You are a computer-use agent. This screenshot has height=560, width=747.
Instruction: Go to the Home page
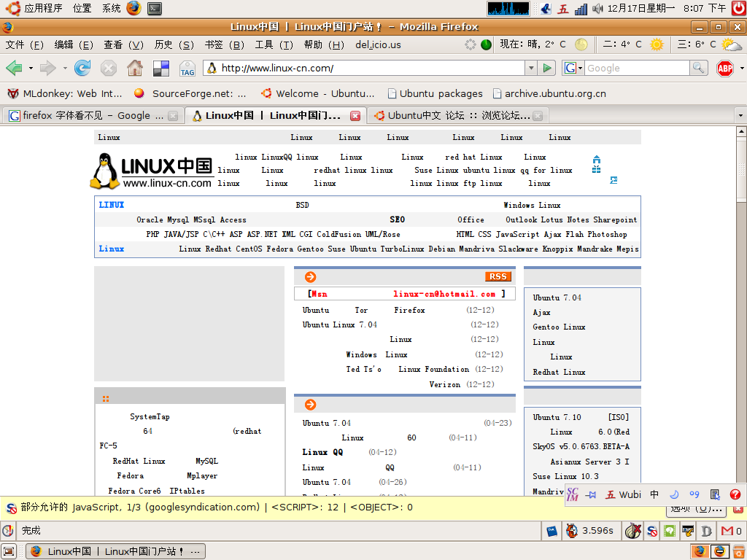[x=135, y=68]
